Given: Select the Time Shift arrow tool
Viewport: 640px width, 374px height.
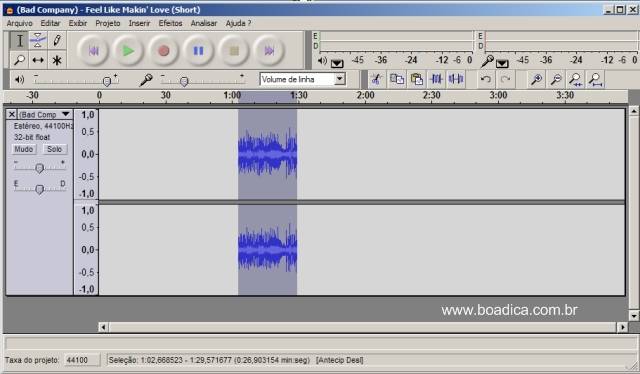Looking at the screenshot, I should (38, 60).
